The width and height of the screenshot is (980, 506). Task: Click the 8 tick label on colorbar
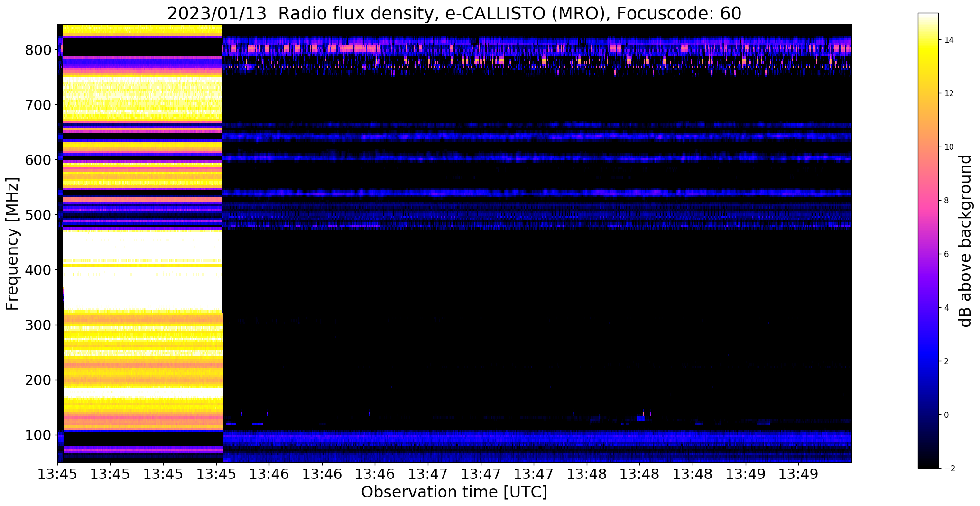tap(947, 201)
